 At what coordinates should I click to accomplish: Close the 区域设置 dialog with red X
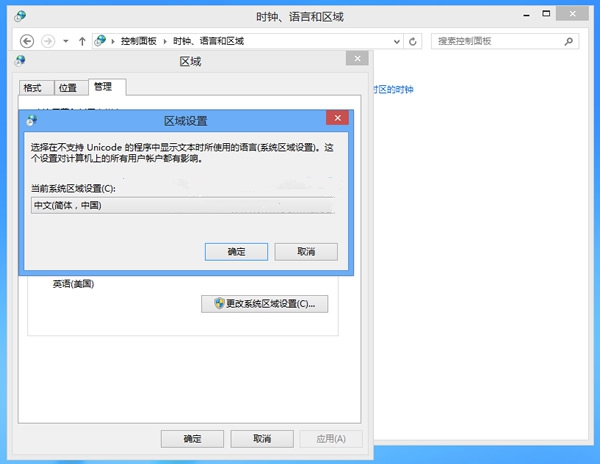tap(336, 119)
